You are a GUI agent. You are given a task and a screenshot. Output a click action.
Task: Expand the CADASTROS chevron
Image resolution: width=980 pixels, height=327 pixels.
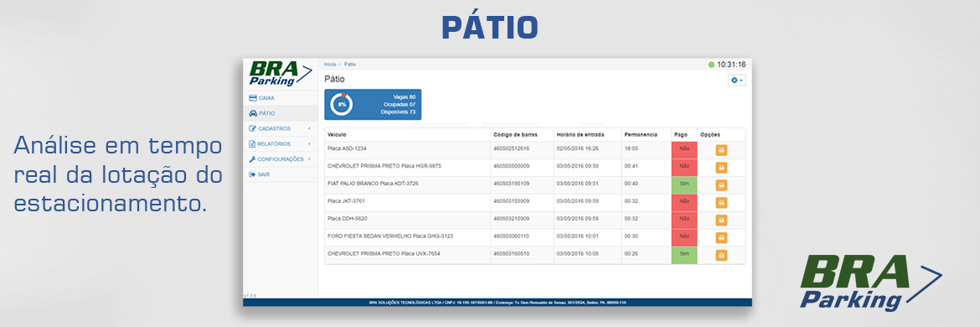309,129
